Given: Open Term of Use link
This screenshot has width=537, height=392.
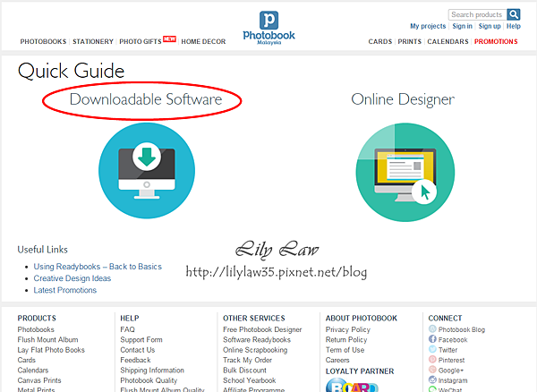Looking at the screenshot, I should 345,350.
